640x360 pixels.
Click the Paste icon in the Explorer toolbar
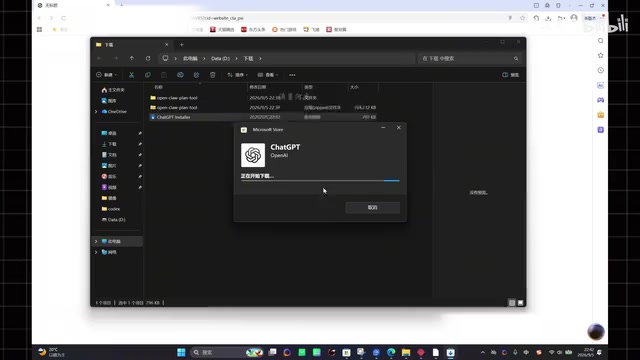pyautogui.click(x=164, y=75)
